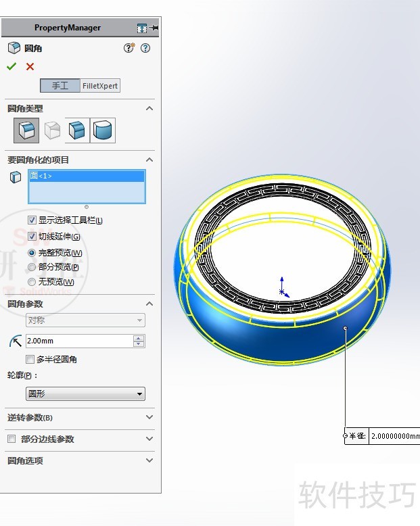
Task: Click the 2.00mm radius input field
Action: coord(80,341)
